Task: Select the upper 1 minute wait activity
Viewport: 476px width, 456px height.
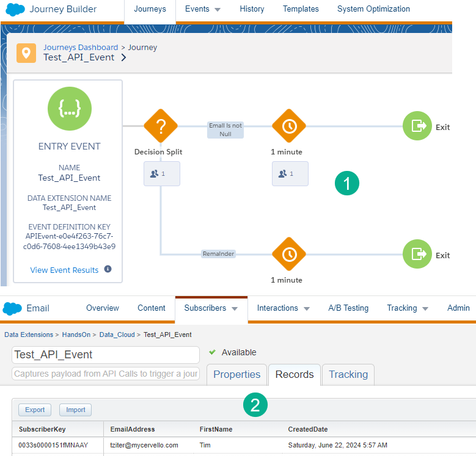Action: pos(289,126)
